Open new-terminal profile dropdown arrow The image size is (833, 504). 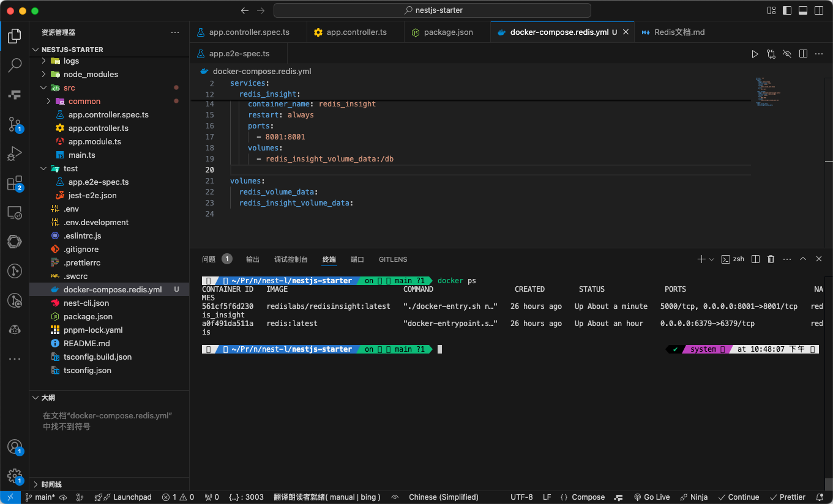coord(711,259)
